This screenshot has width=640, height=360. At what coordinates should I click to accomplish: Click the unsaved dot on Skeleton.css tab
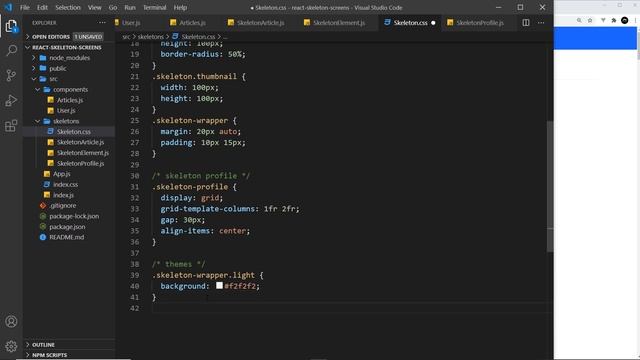(x=433, y=23)
